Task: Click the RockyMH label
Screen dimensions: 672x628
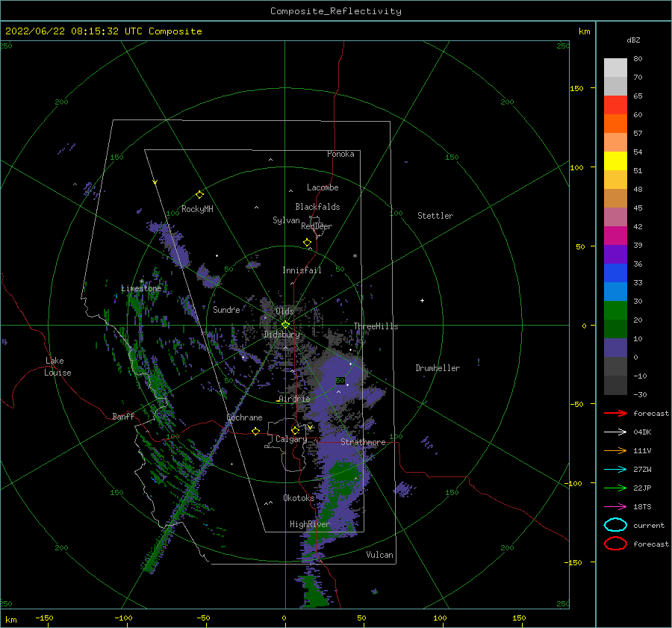Action: point(197,209)
